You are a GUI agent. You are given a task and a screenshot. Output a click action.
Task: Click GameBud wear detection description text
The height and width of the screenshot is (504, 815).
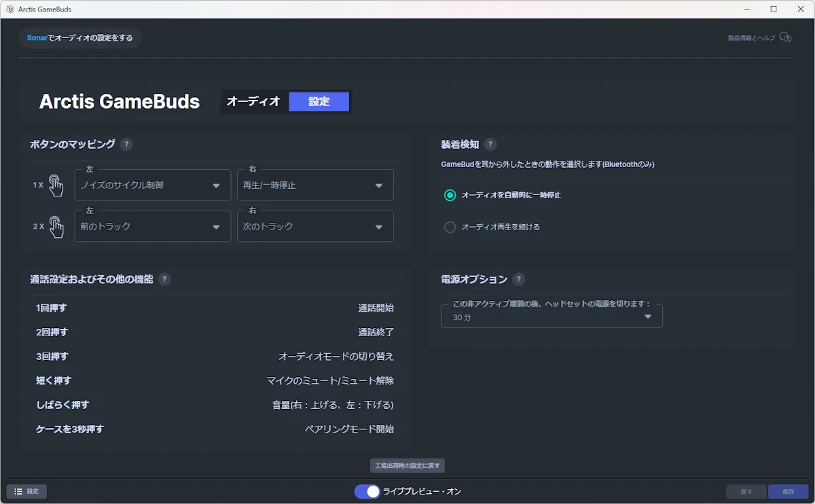[547, 164]
